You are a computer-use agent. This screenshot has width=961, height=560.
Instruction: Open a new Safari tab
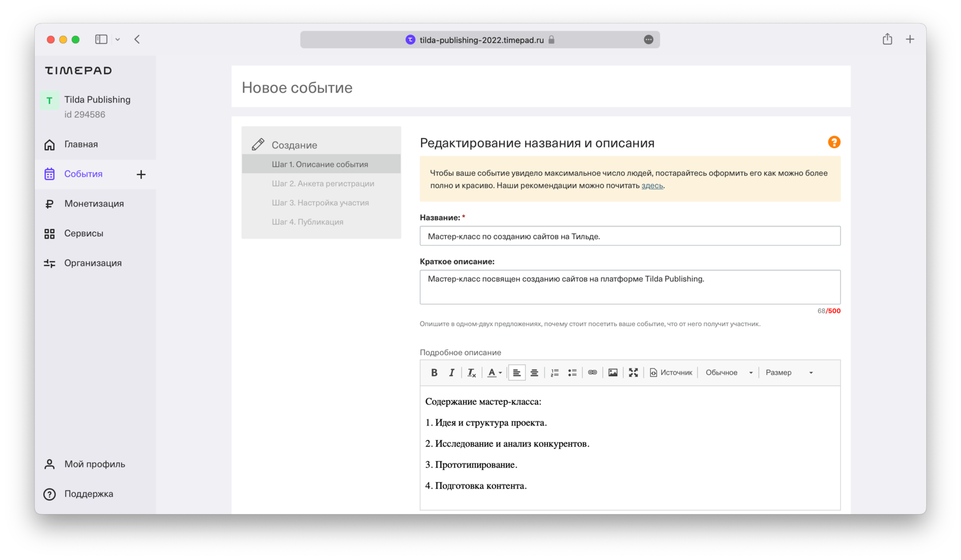pos(910,39)
